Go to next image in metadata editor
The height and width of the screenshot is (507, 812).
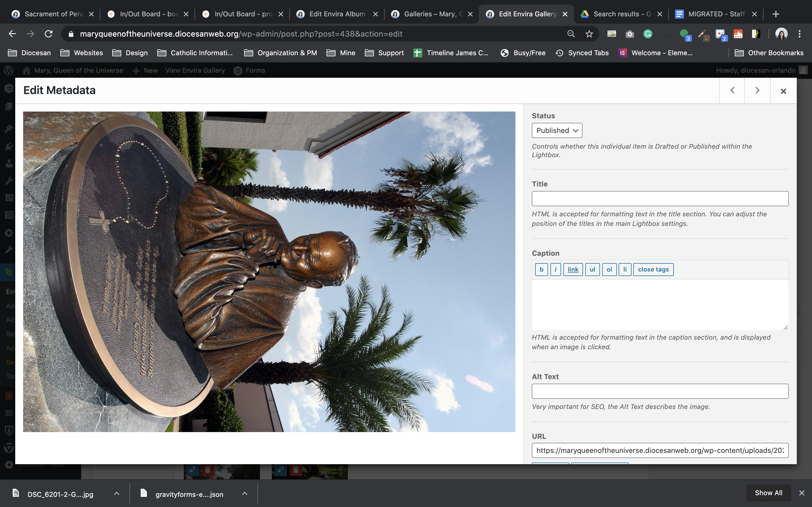(x=757, y=90)
